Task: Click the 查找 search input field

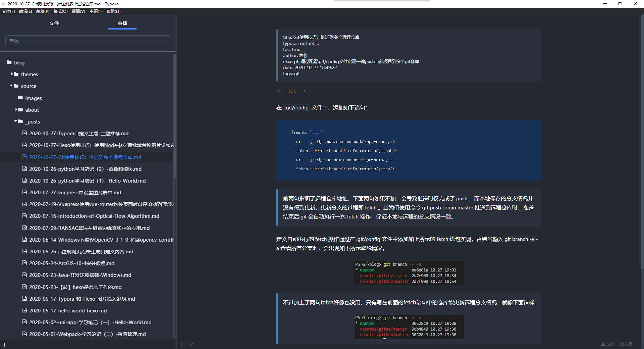Action: 88,41
